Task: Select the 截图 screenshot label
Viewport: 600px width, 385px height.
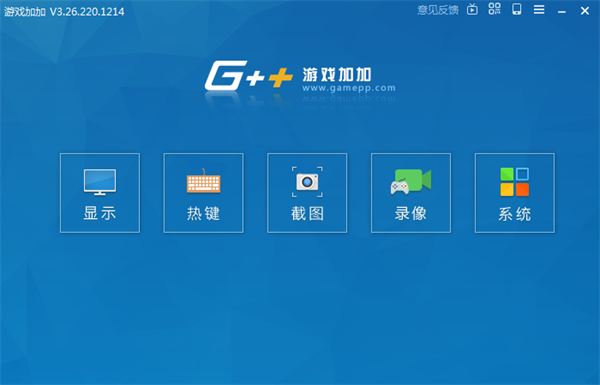Action: point(307,214)
